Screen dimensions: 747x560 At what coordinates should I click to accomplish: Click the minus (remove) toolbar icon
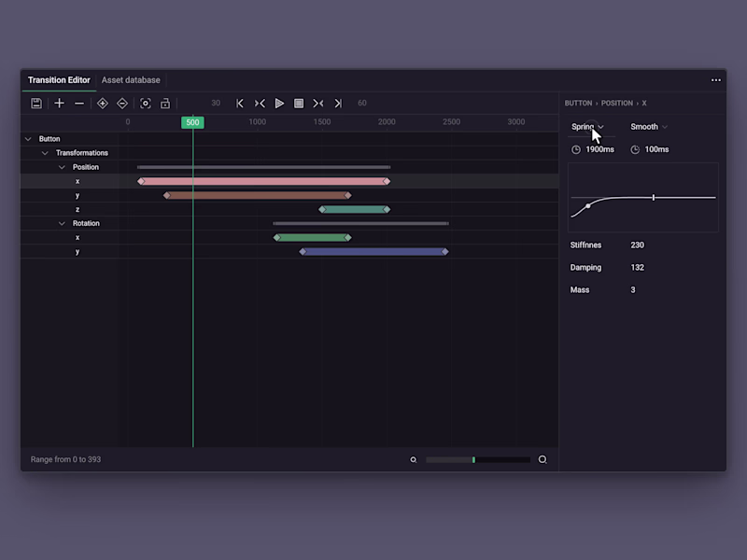[79, 104]
